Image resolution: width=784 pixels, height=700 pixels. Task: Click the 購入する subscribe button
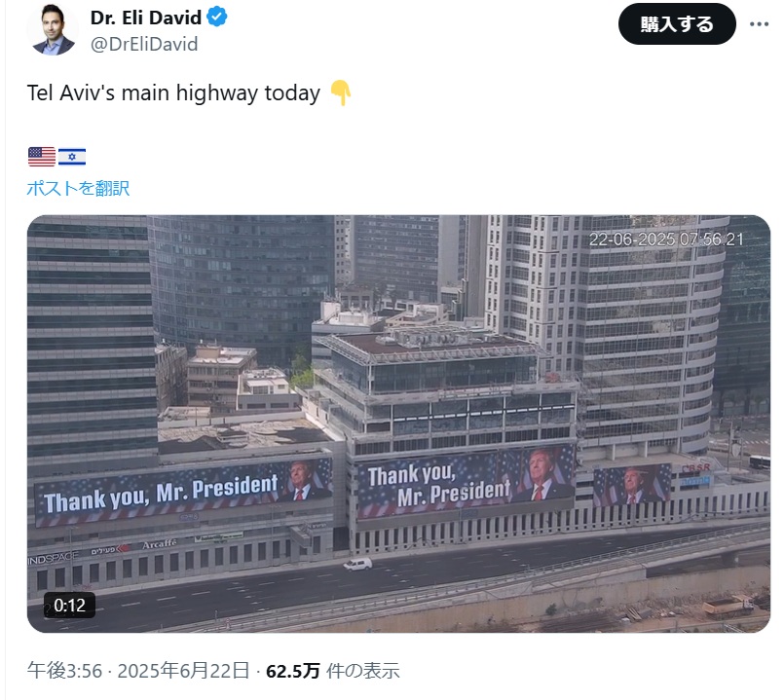(x=677, y=23)
